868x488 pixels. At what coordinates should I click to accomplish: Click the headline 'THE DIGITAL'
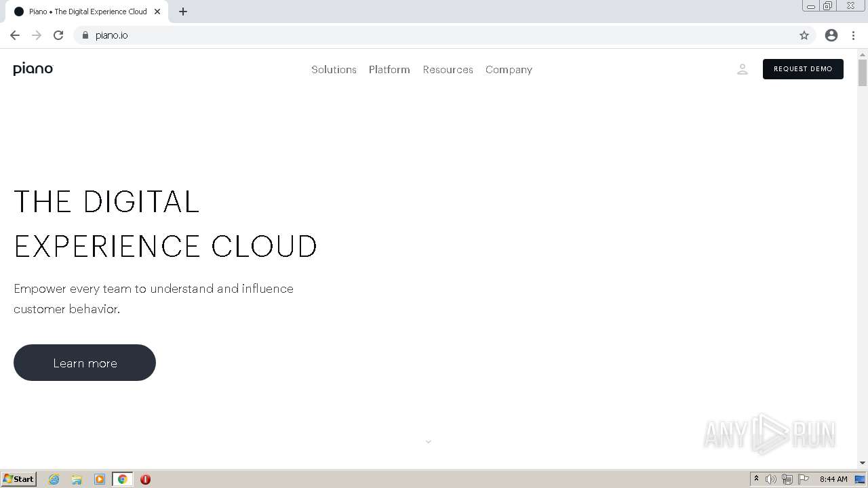pyautogui.click(x=106, y=202)
